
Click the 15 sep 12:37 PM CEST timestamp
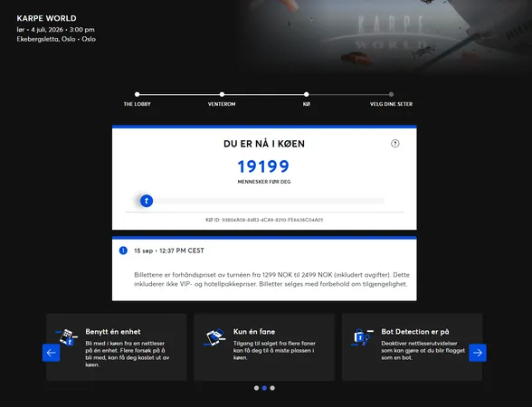tap(169, 251)
